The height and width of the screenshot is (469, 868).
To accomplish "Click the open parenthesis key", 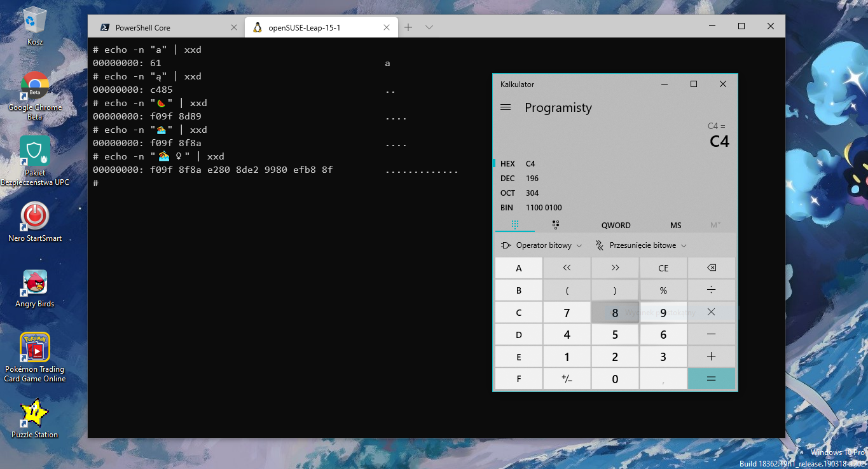I will [x=567, y=290].
